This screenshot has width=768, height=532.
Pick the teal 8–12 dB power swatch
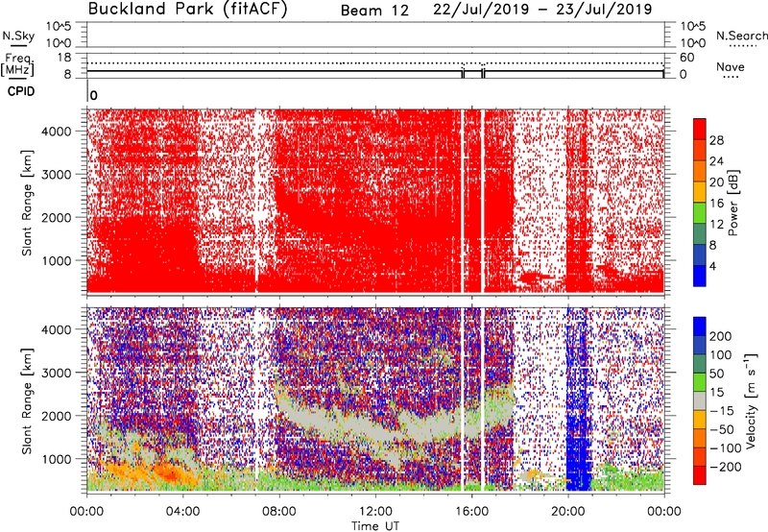(x=700, y=234)
